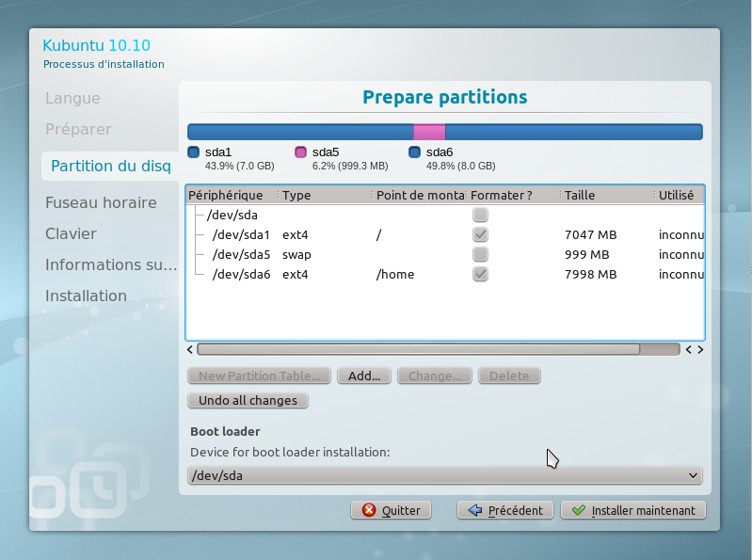Screen dimensions: 752x560
Task: Click the green checkmark icon on Installer maintenant
Action: [x=579, y=510]
